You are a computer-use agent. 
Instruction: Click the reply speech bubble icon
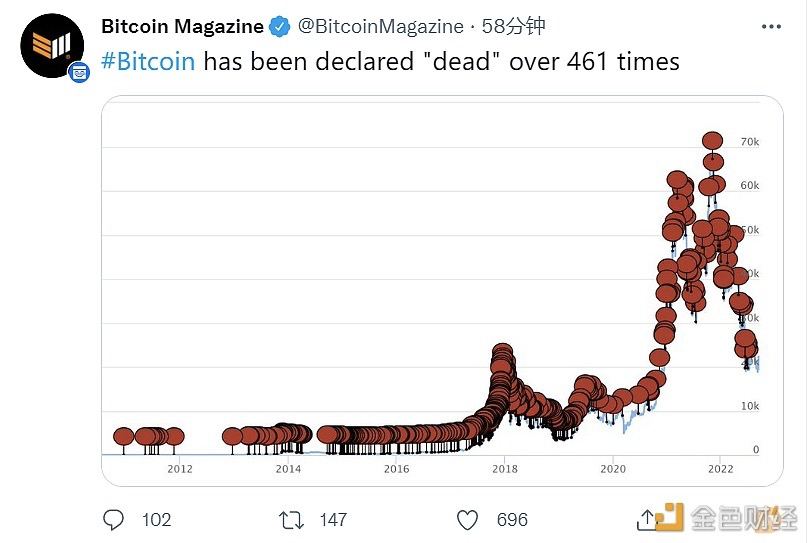114,519
